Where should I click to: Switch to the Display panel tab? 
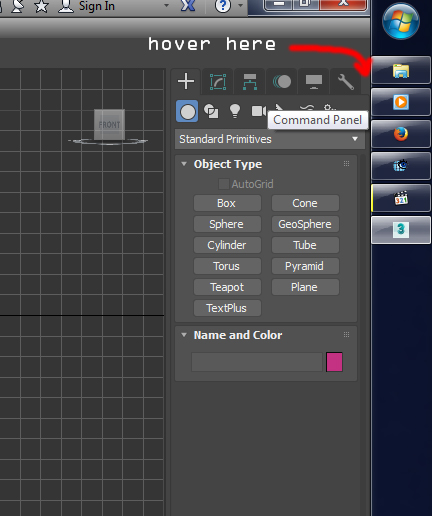coord(314,82)
